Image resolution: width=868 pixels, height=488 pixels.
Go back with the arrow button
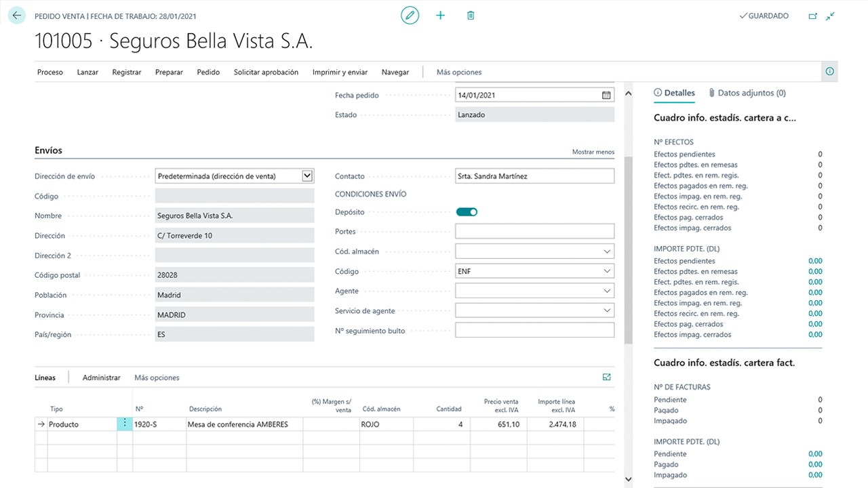(17, 16)
